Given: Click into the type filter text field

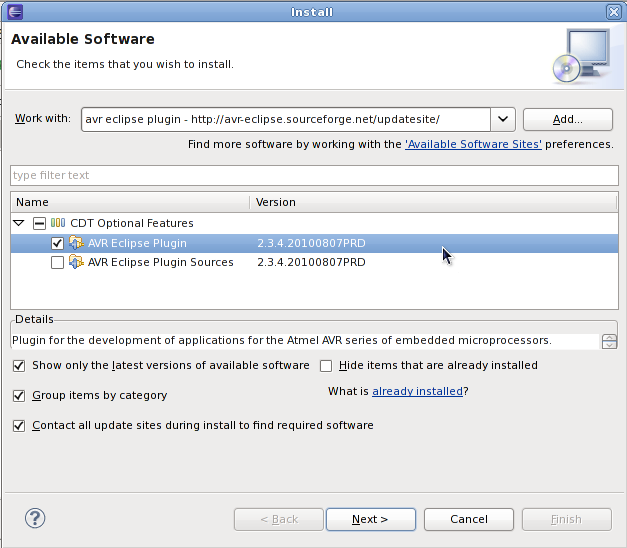Looking at the screenshot, I should 314,175.
